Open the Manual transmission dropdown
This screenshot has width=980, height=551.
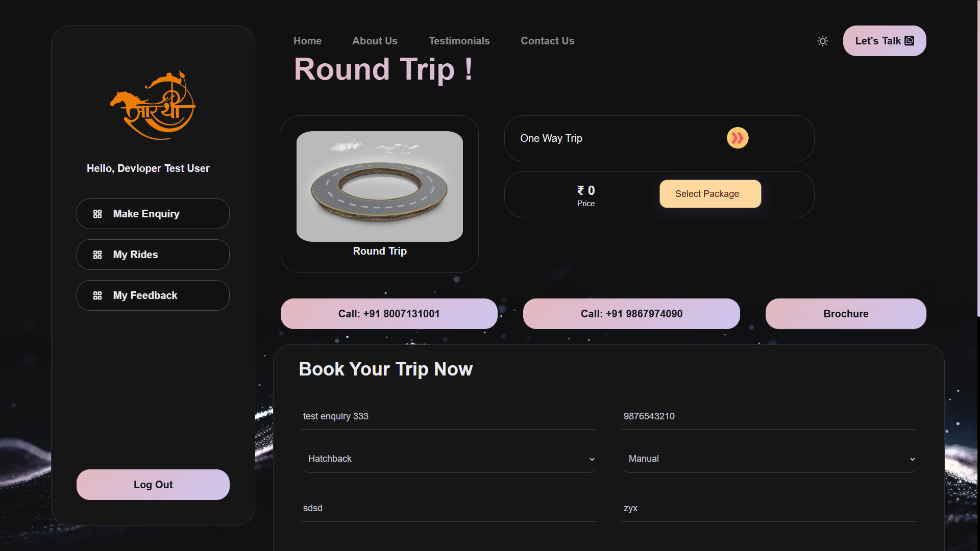tap(769, 459)
